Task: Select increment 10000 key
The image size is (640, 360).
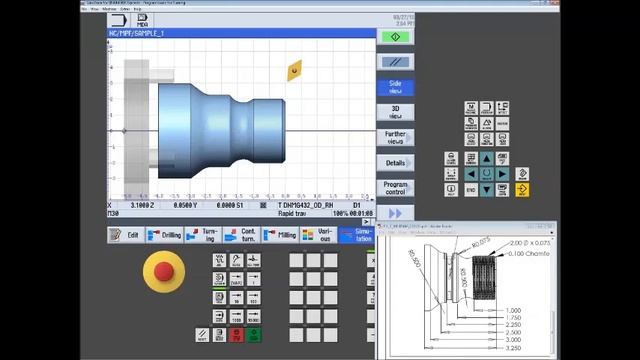Action: coord(253,316)
